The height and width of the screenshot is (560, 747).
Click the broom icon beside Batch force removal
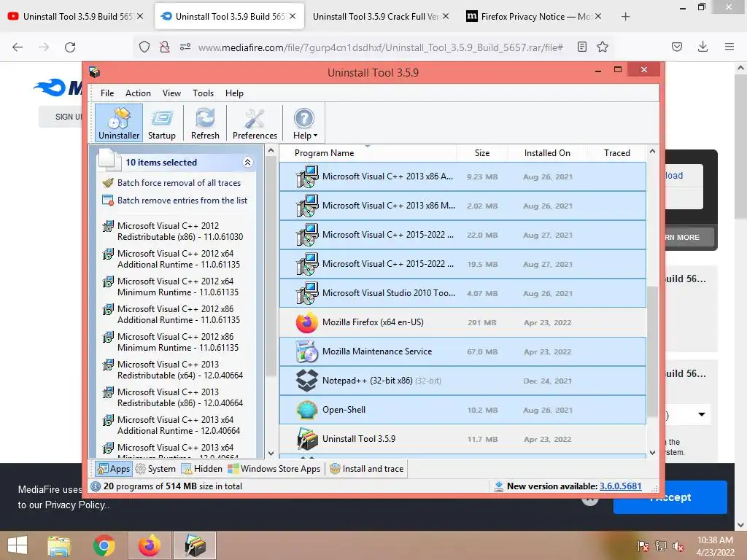(x=108, y=183)
